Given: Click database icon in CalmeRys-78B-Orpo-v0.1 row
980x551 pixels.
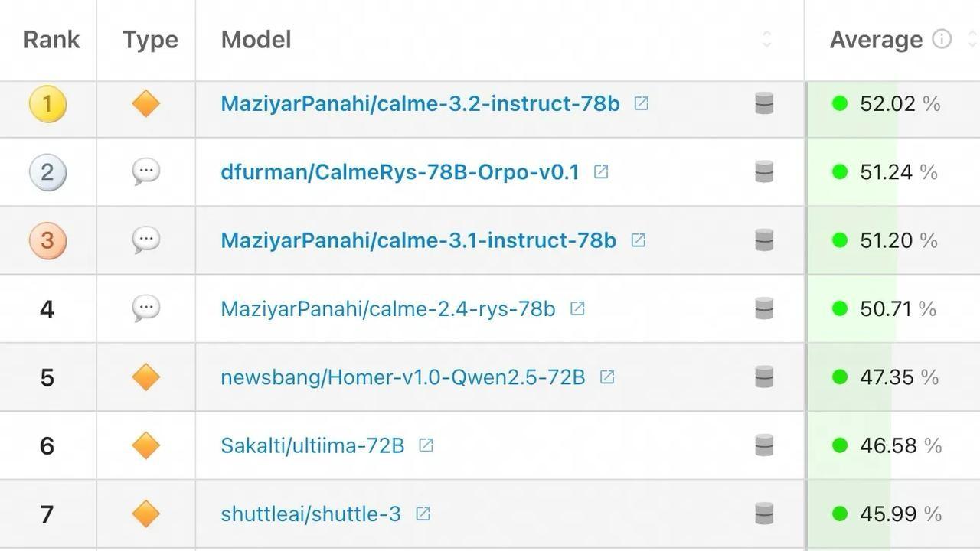Looking at the screenshot, I should (x=764, y=171).
